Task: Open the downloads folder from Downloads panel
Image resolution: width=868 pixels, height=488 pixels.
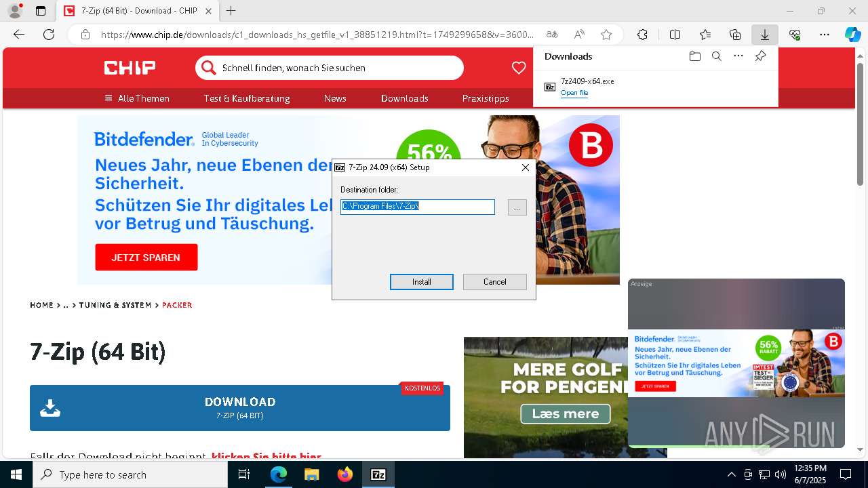Action: point(695,56)
